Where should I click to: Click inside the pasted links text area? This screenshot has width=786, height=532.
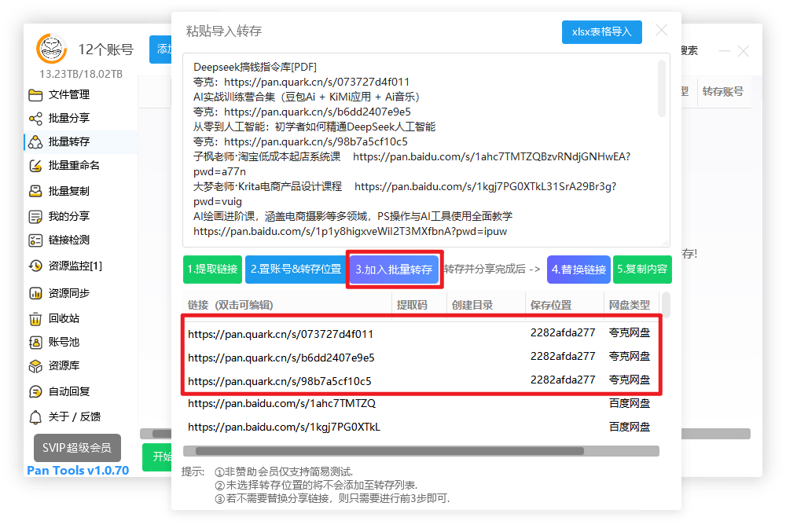pyautogui.click(x=426, y=150)
